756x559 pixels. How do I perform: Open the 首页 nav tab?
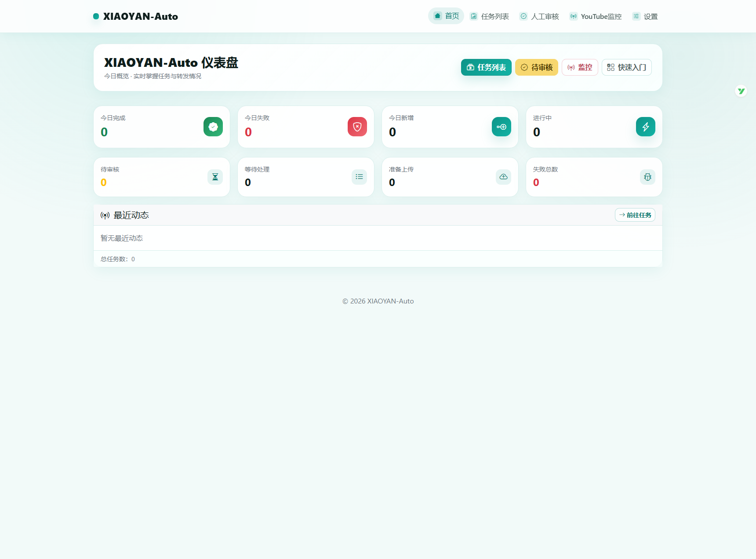pyautogui.click(x=446, y=16)
